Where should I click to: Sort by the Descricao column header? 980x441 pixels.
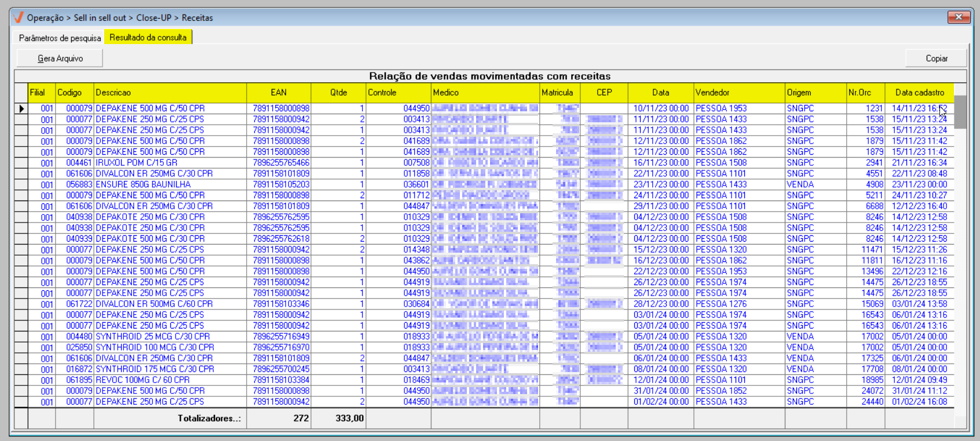click(170, 93)
